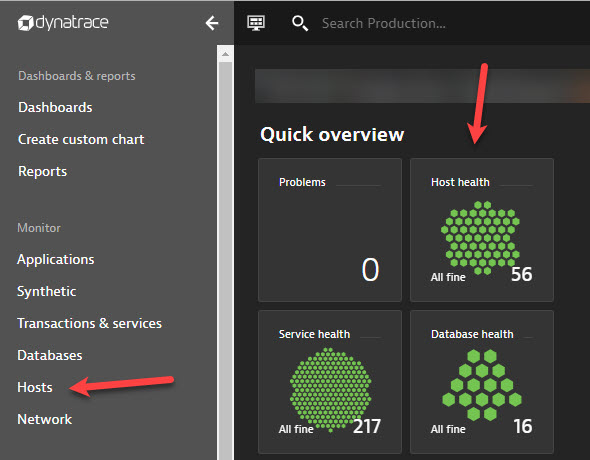Screen dimensions: 590x460
Task: Open the Host health tile
Action: (482, 230)
